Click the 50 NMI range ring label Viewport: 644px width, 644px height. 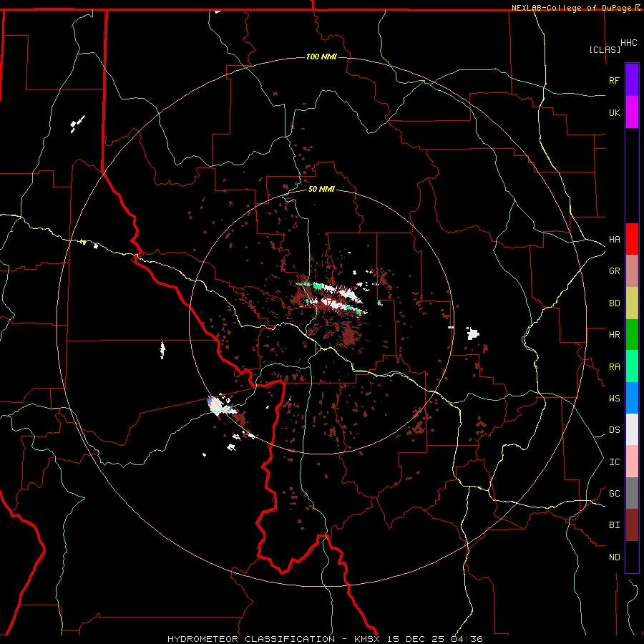point(321,189)
